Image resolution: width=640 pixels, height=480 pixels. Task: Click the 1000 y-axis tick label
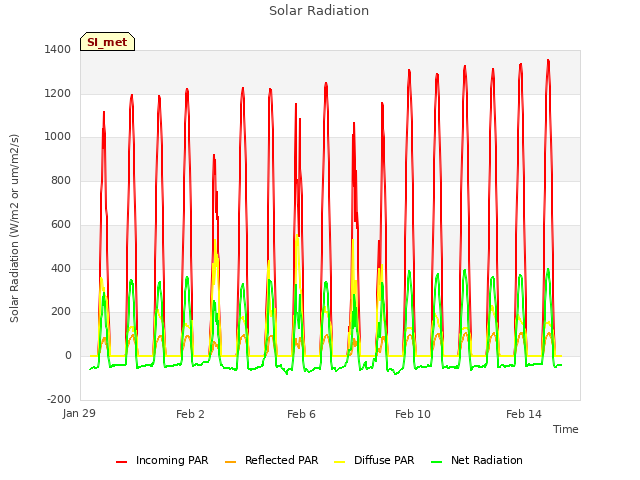[58, 137]
